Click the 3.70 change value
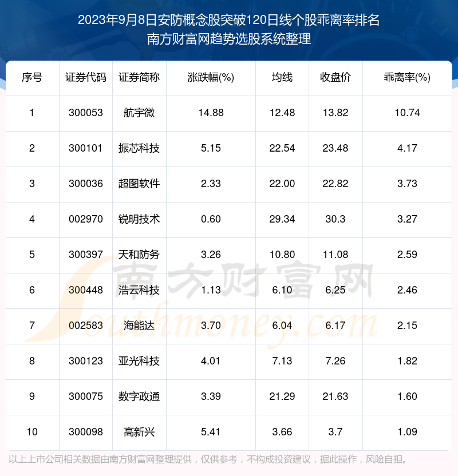 (x=211, y=326)
